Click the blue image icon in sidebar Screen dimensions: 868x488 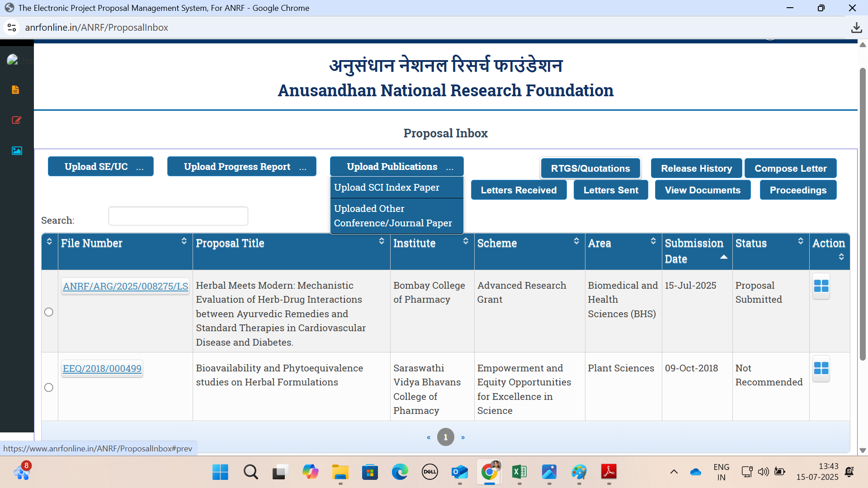17,150
